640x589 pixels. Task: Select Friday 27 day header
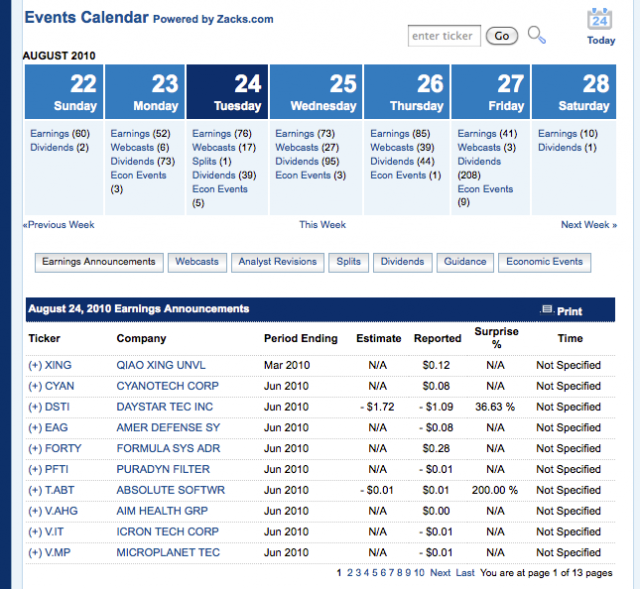491,91
